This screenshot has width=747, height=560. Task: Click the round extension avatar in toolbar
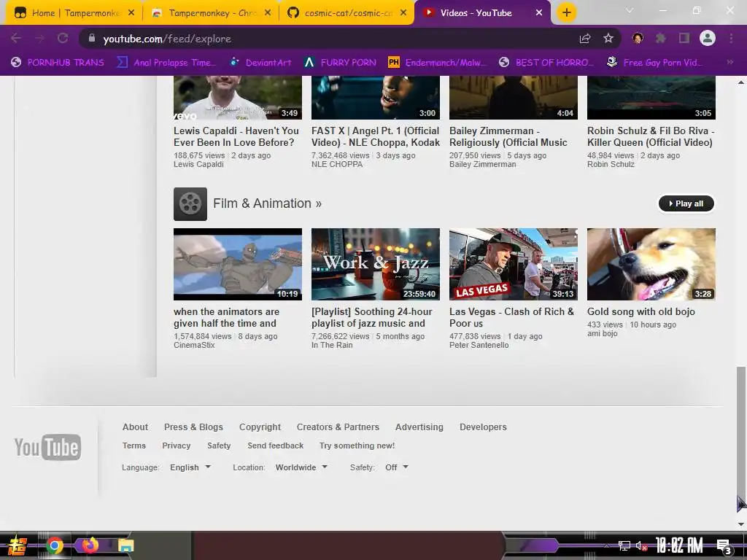(x=638, y=39)
